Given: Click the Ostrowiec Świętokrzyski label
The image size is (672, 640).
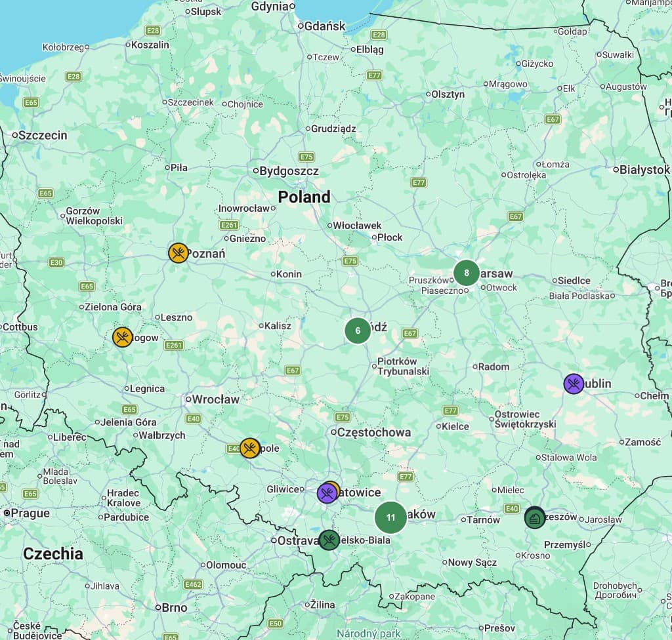Looking at the screenshot, I should tap(525, 420).
